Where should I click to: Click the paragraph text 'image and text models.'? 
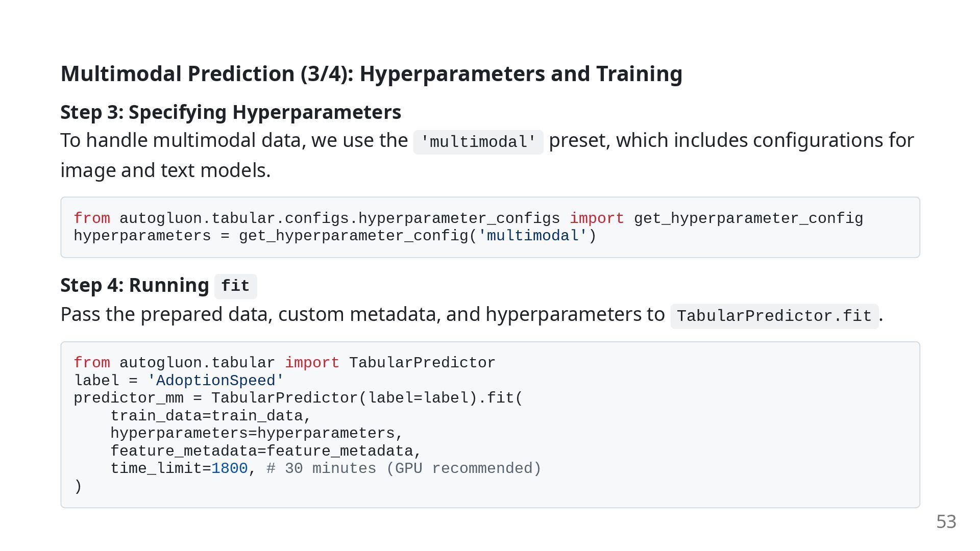(x=165, y=170)
